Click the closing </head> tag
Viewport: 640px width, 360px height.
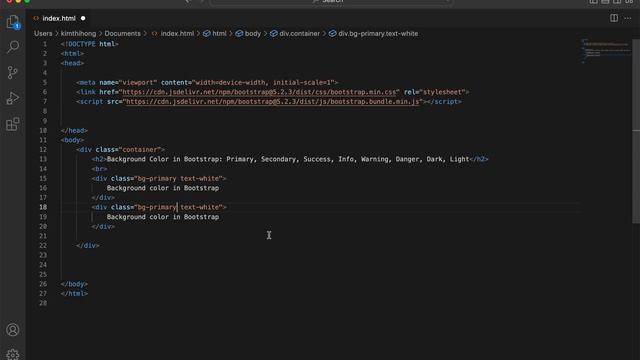coord(74,131)
